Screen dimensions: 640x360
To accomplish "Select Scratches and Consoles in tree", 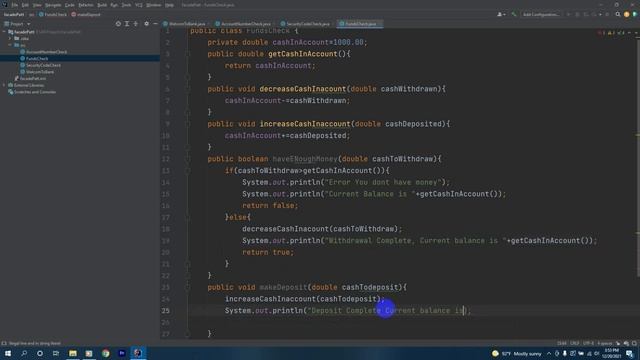I will 32,92.
